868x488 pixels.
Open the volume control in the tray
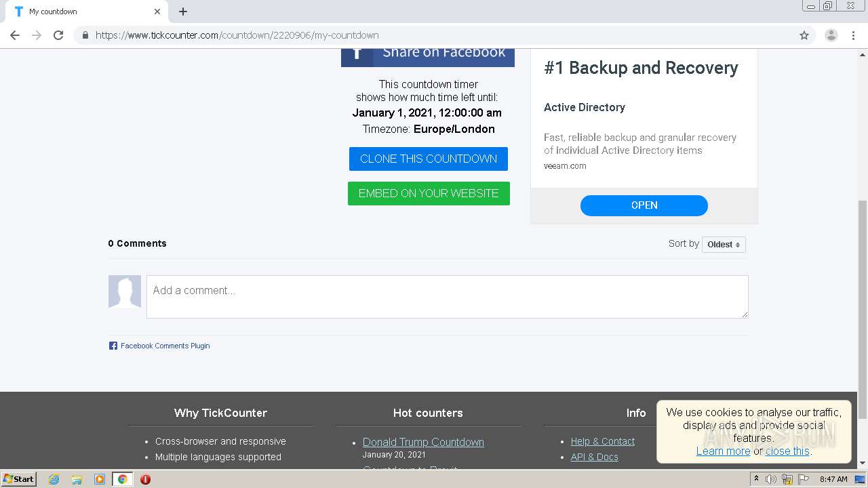[x=771, y=479]
